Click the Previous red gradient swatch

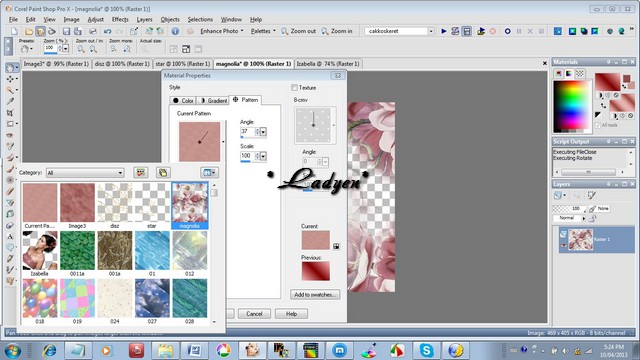tap(316, 271)
